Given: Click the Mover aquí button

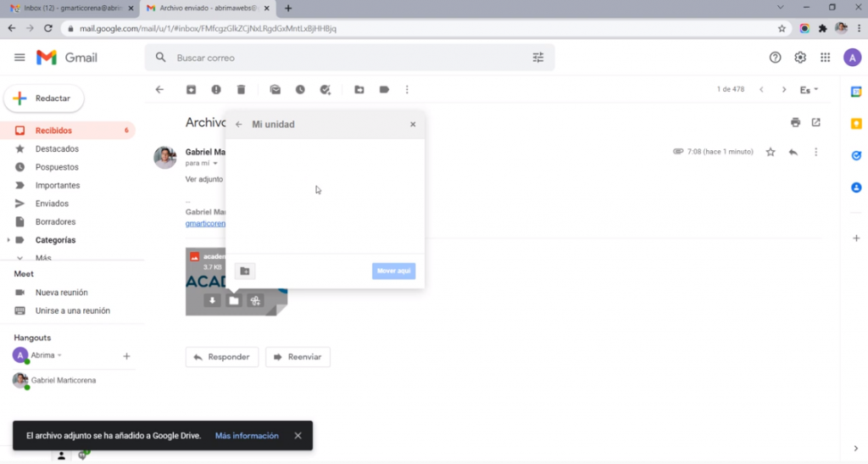Looking at the screenshot, I should tap(393, 271).
